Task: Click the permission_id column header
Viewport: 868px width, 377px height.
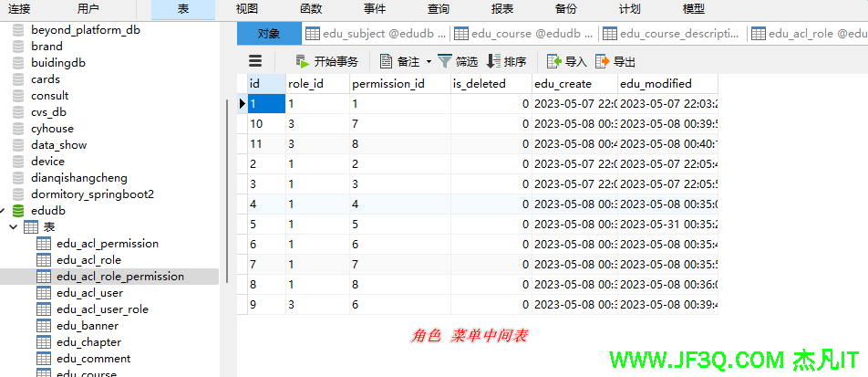Action: tap(388, 84)
